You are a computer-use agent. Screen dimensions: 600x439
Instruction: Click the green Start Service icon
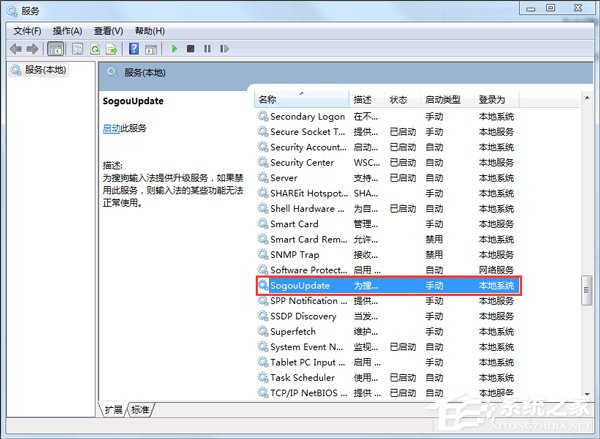tap(174, 49)
